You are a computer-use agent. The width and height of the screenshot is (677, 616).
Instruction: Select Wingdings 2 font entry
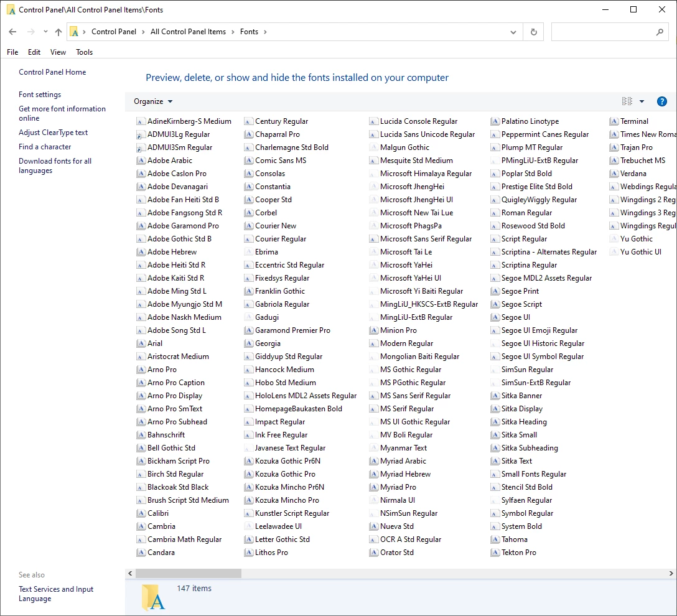[648, 200]
